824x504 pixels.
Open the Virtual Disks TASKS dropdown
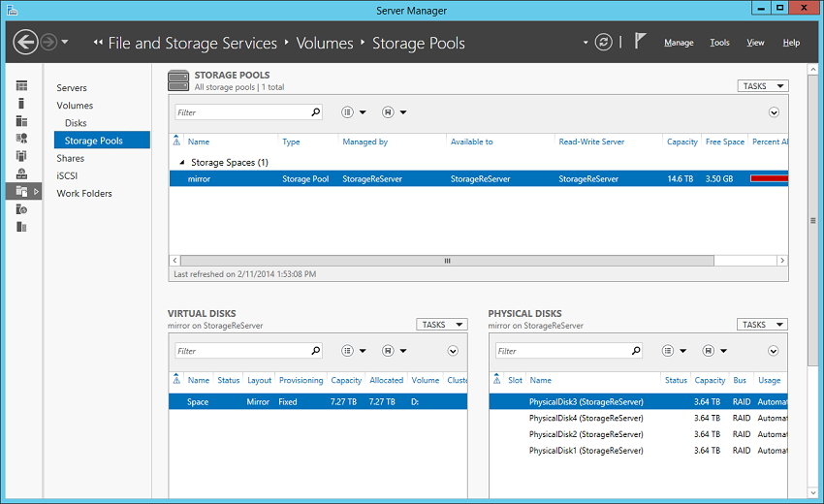pyautogui.click(x=441, y=325)
